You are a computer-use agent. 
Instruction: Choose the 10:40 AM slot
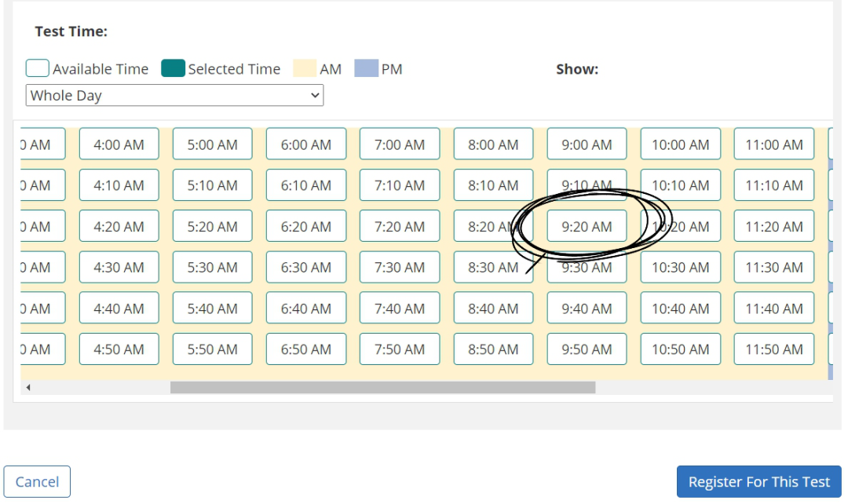[680, 309]
